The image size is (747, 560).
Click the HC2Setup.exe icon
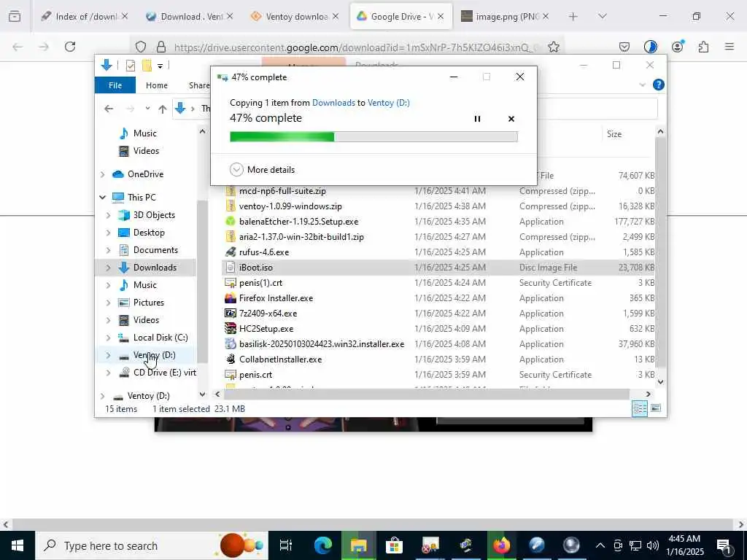click(231, 329)
